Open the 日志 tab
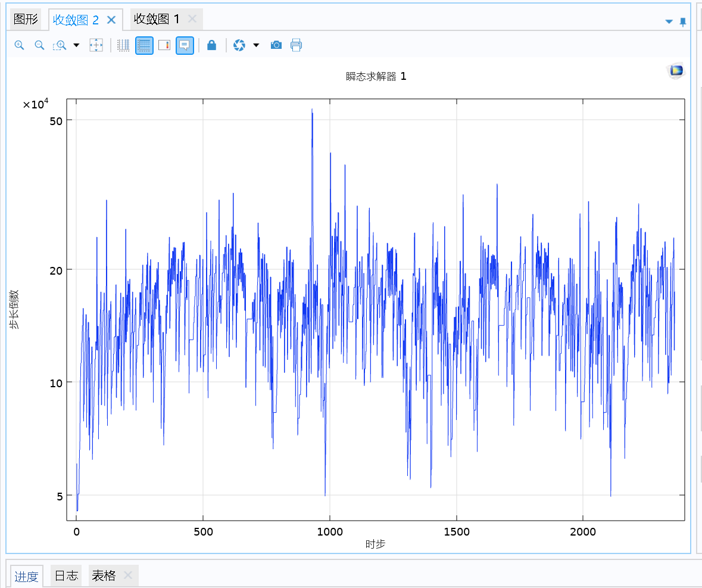This screenshot has height=588, width=702. (x=66, y=576)
